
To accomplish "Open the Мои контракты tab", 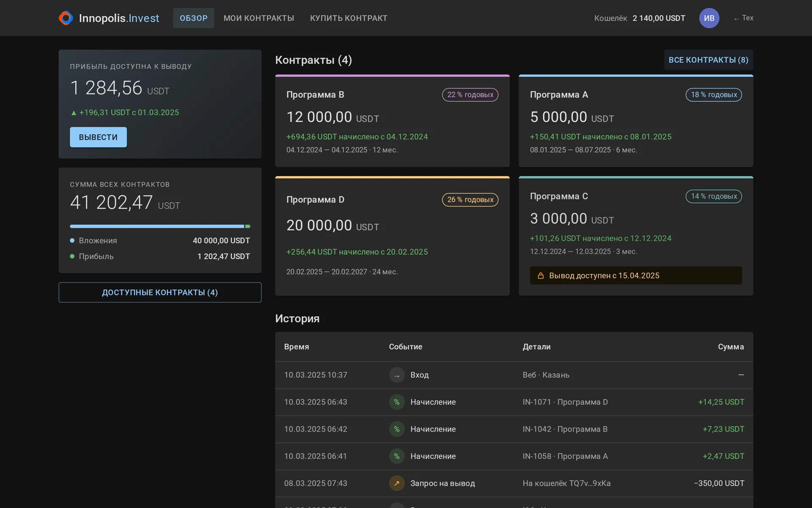I will (259, 18).
